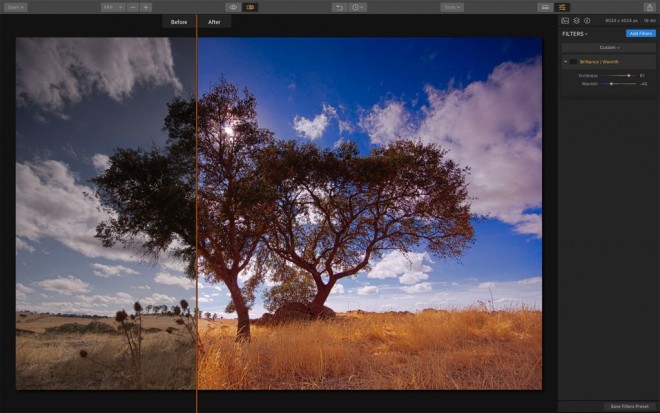Show the histogram panel icon

(565, 21)
